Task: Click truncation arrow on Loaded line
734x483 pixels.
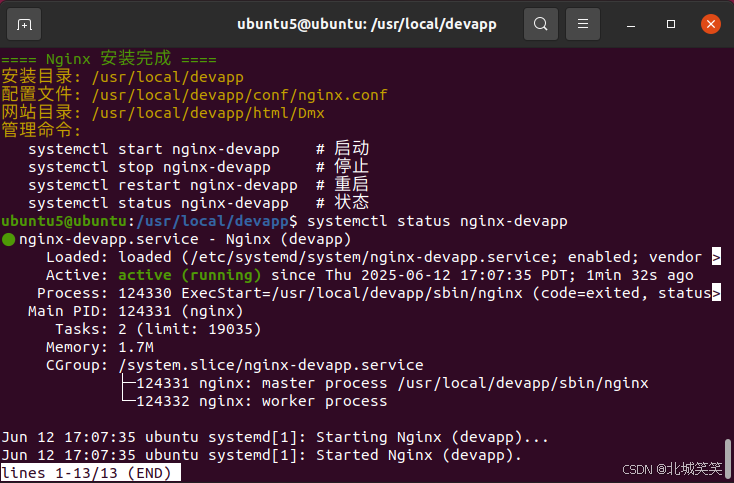Action: [716, 257]
